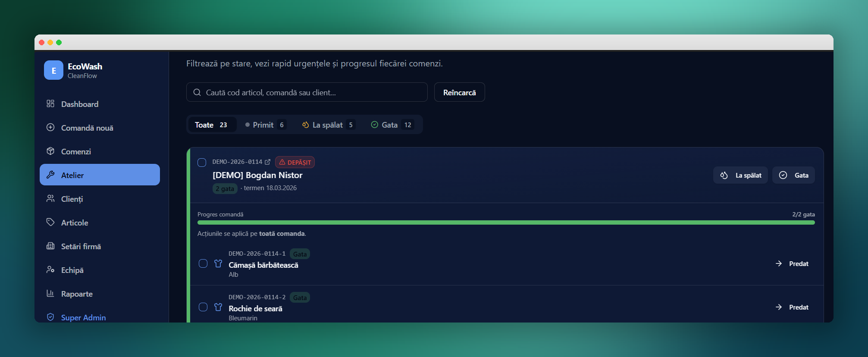Click Gata badge on DEMO-2026-0114-2
This screenshot has width=868, height=357.
300,297
